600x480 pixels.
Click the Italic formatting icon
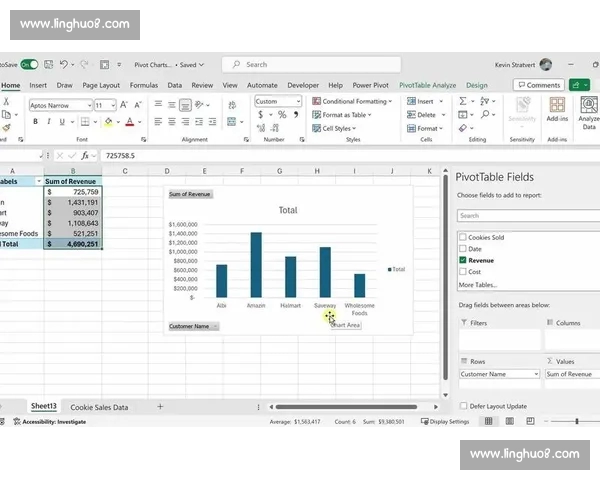47,122
